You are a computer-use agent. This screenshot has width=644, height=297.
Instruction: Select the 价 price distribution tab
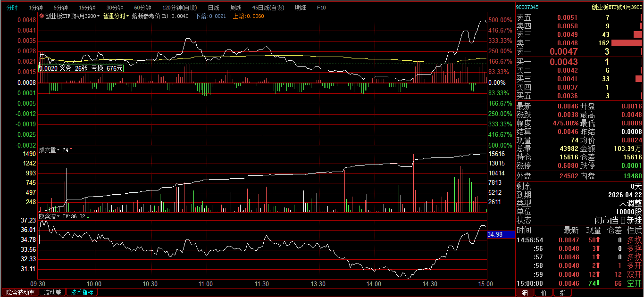544,292
